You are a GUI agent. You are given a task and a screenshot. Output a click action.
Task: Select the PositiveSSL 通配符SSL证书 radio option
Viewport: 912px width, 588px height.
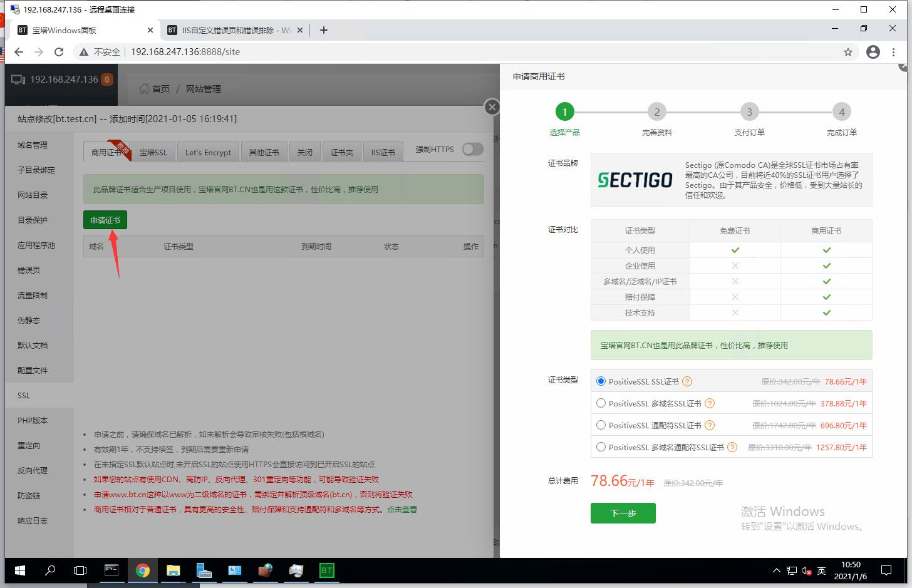(x=601, y=425)
